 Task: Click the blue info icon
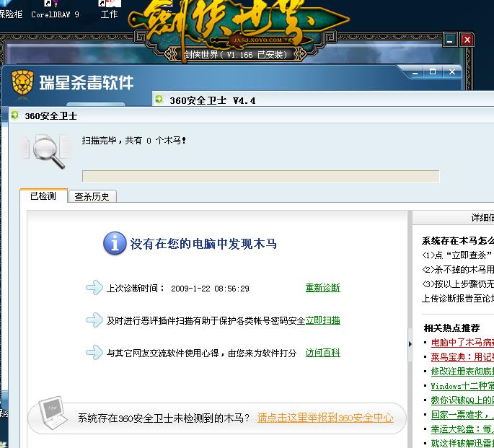[x=115, y=243]
